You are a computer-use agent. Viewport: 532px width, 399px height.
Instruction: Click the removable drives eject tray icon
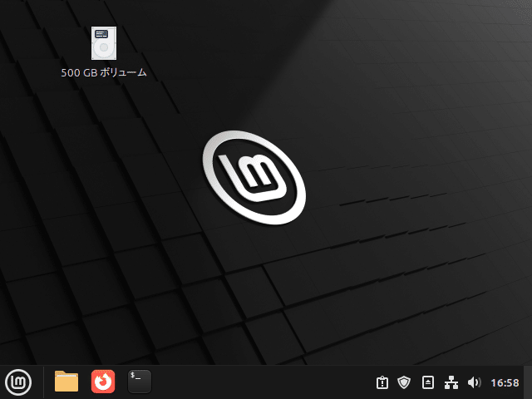428,382
